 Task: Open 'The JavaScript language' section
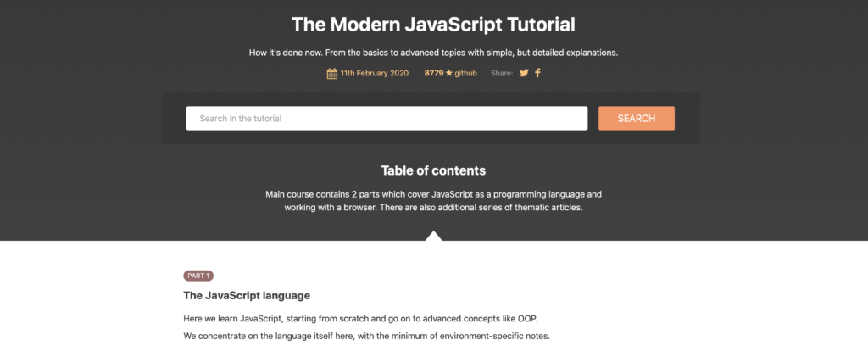click(247, 296)
